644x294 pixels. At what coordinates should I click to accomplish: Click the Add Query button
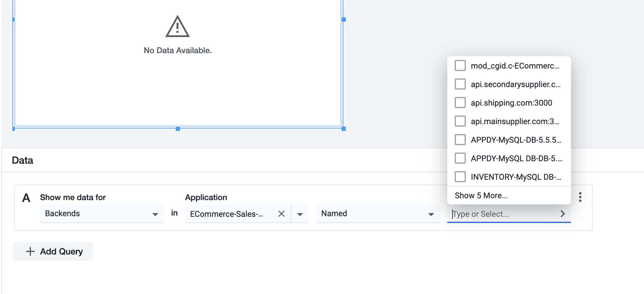(x=53, y=251)
